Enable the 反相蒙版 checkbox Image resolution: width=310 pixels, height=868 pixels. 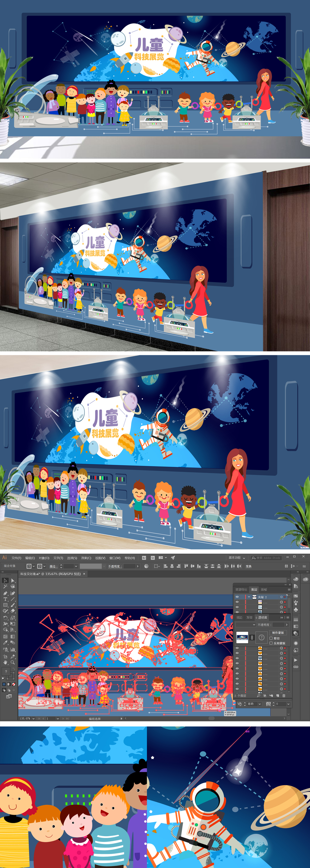[271, 643]
